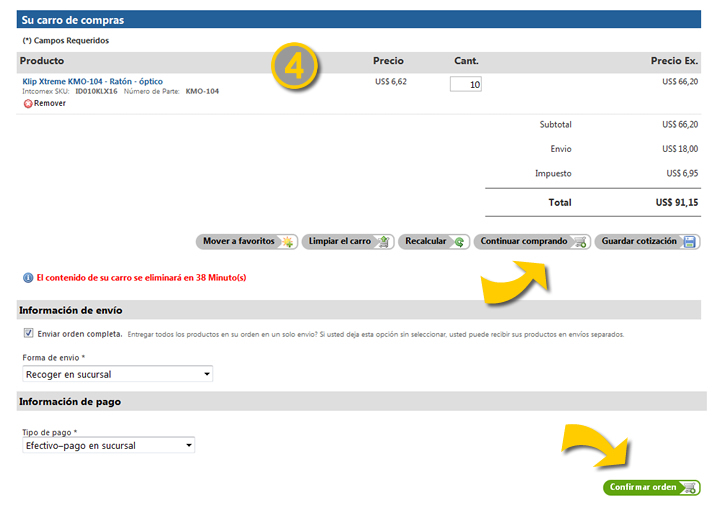Click the cart icon on Continuar comprando
This screenshot has height=508, width=720.
579,242
